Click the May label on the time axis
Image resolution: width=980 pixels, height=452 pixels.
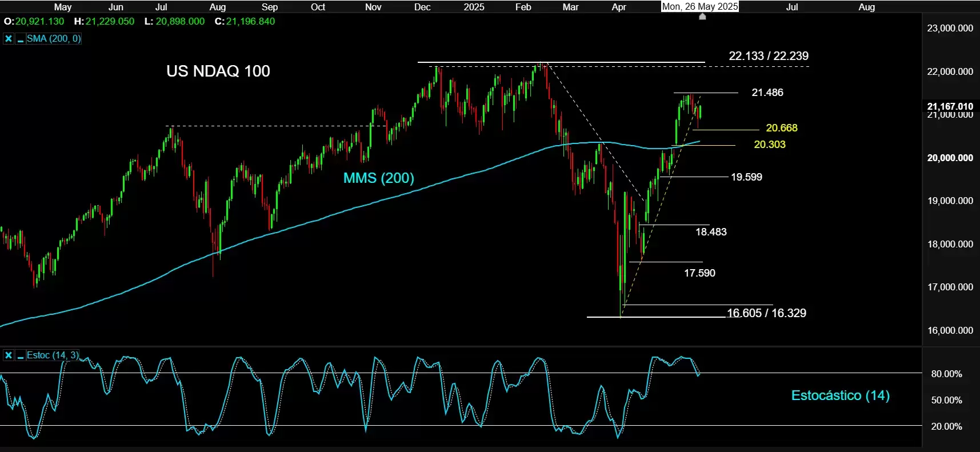pos(63,7)
